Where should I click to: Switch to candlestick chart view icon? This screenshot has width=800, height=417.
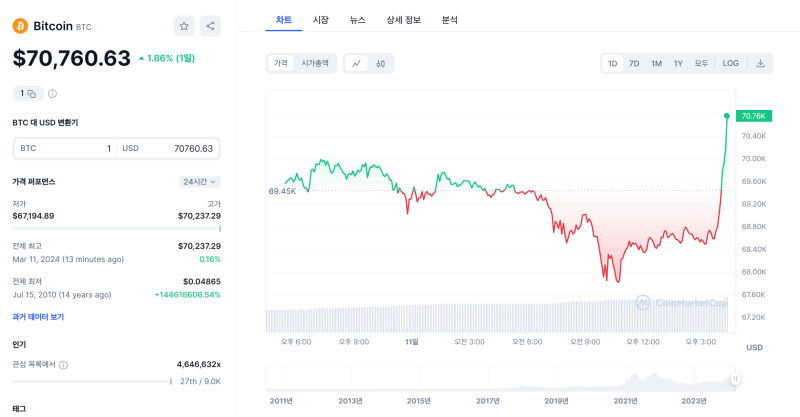(x=381, y=63)
